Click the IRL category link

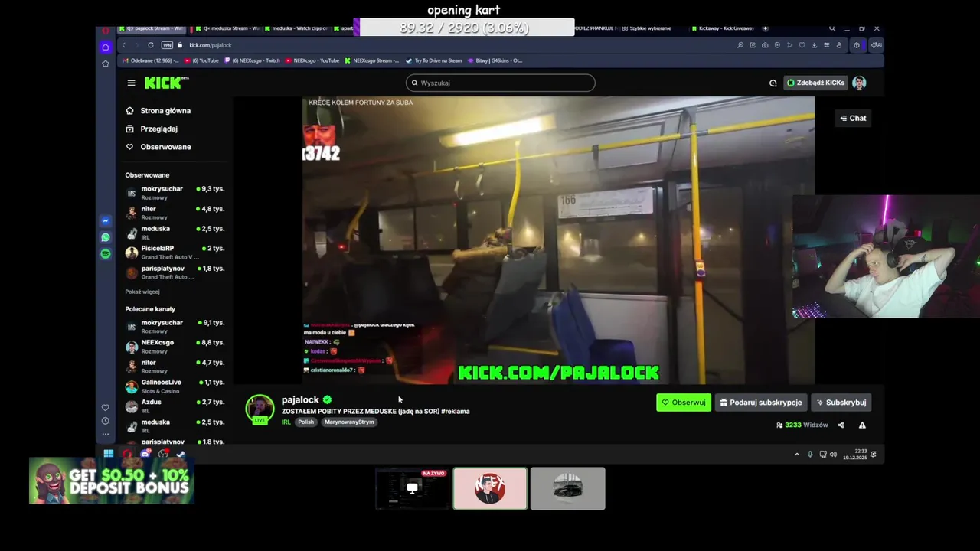[286, 422]
